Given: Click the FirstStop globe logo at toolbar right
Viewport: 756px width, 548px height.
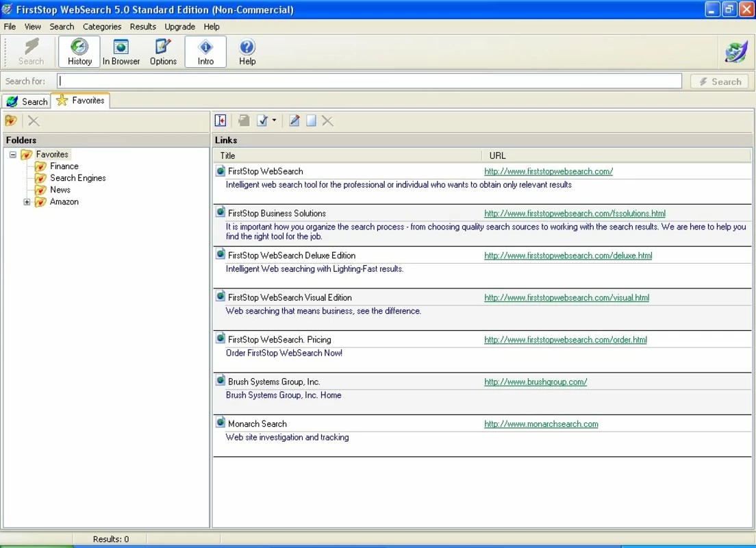Looking at the screenshot, I should (x=735, y=51).
